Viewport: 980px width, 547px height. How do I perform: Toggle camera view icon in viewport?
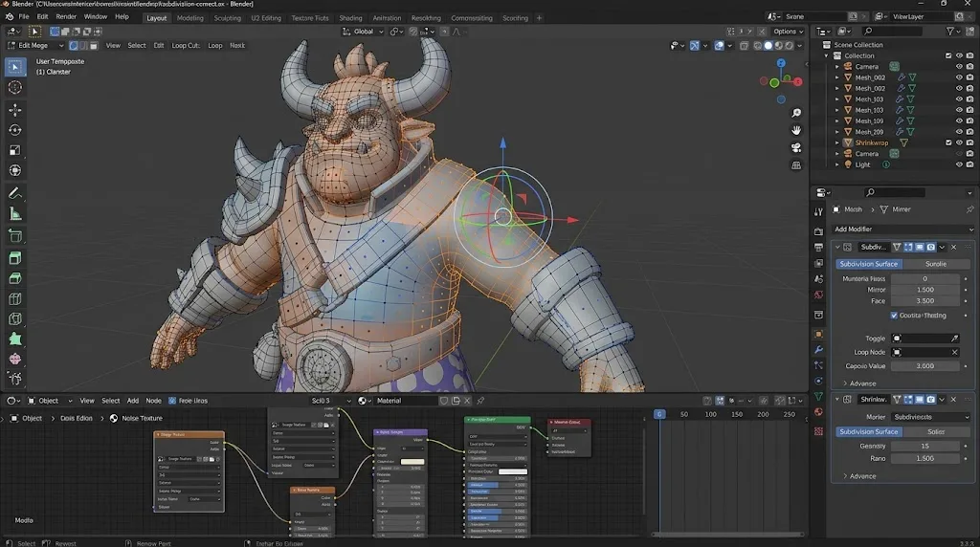pyautogui.click(x=796, y=148)
